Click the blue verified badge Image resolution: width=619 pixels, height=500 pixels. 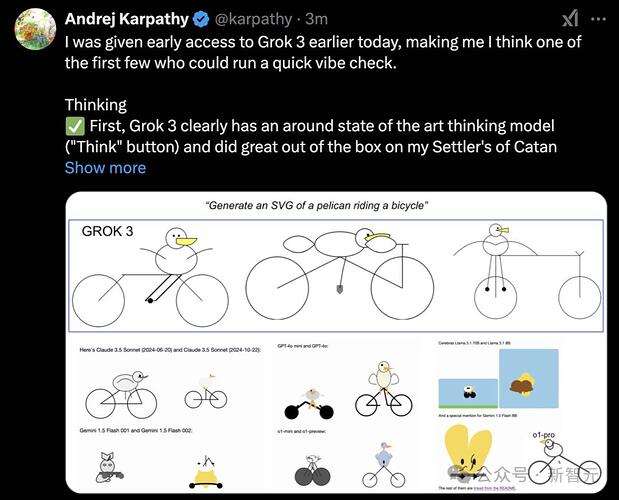click(x=201, y=19)
